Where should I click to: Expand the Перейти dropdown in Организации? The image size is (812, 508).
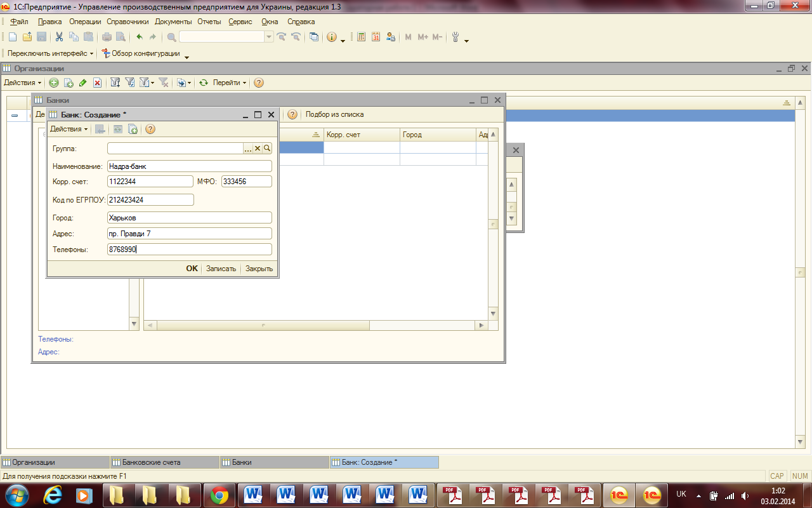(x=230, y=83)
